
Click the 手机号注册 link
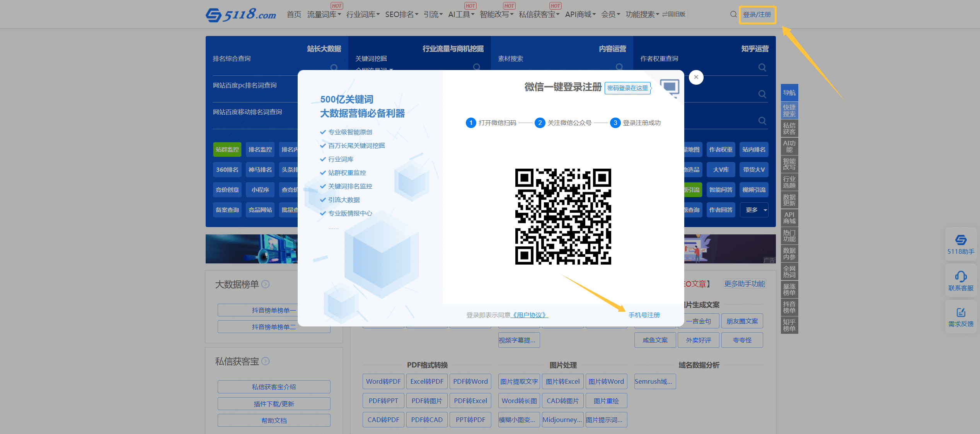coord(644,315)
